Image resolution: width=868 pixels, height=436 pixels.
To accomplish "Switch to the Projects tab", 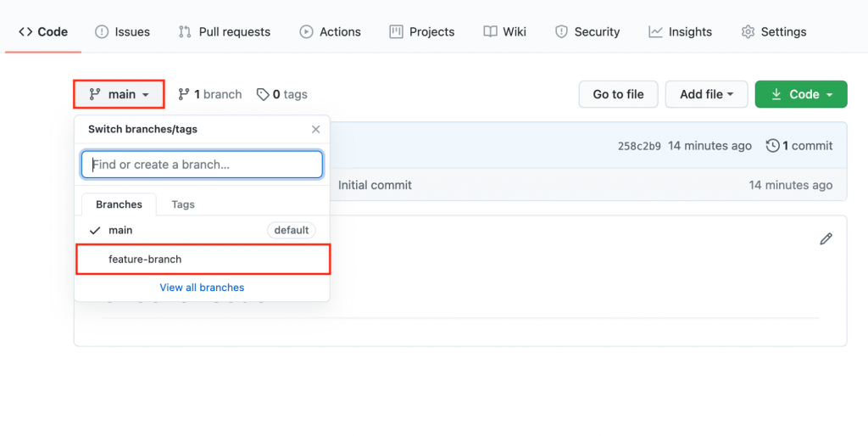I will coord(422,31).
